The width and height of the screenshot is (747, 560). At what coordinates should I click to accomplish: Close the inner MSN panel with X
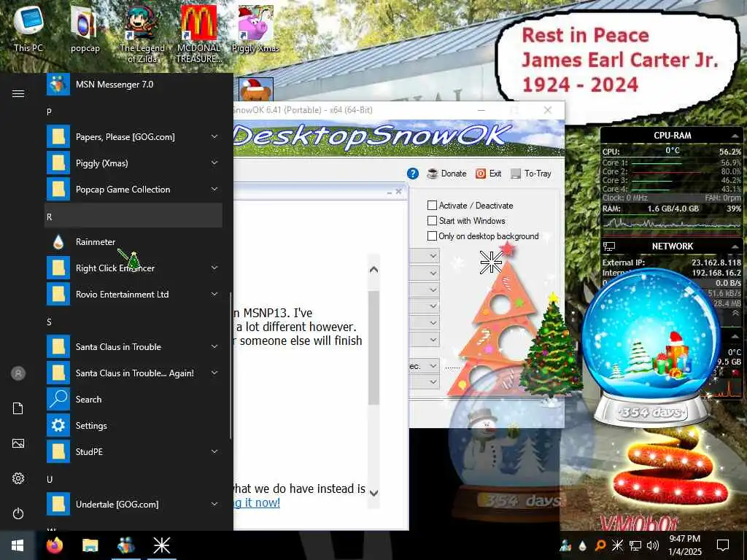(x=399, y=192)
